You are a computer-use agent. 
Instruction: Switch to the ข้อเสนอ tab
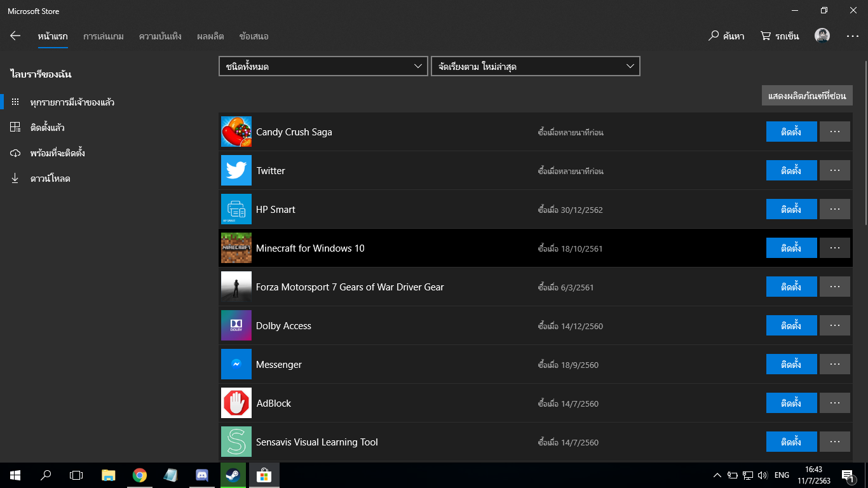[254, 36]
